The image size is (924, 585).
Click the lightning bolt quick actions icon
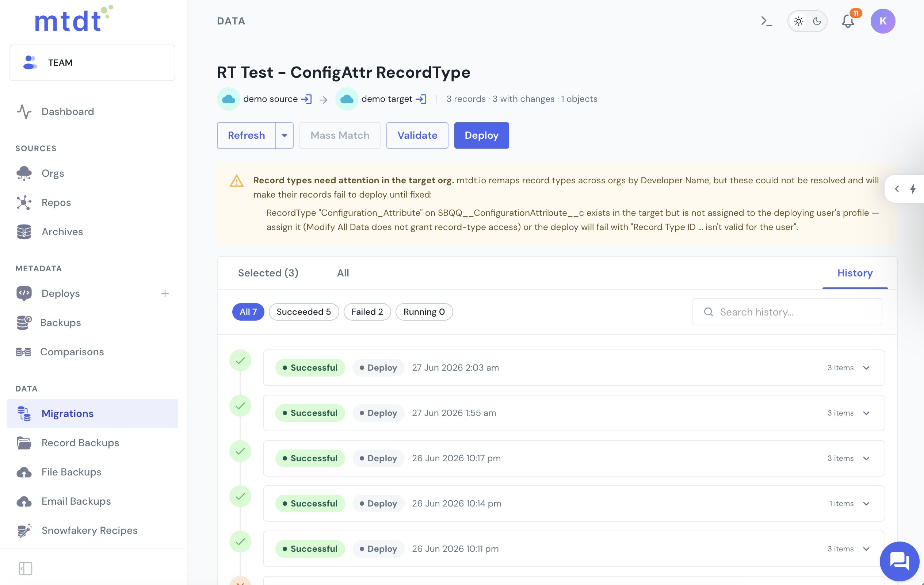(x=913, y=188)
